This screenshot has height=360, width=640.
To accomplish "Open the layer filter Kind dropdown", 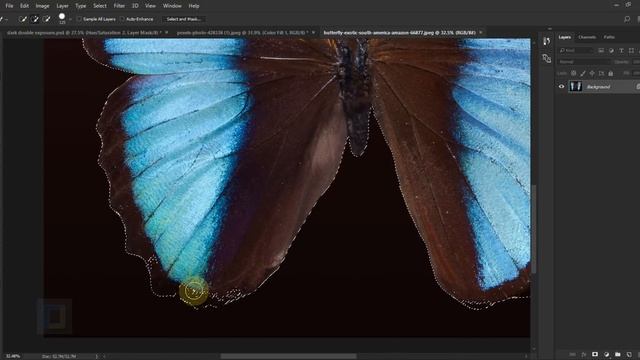I will click(x=576, y=50).
